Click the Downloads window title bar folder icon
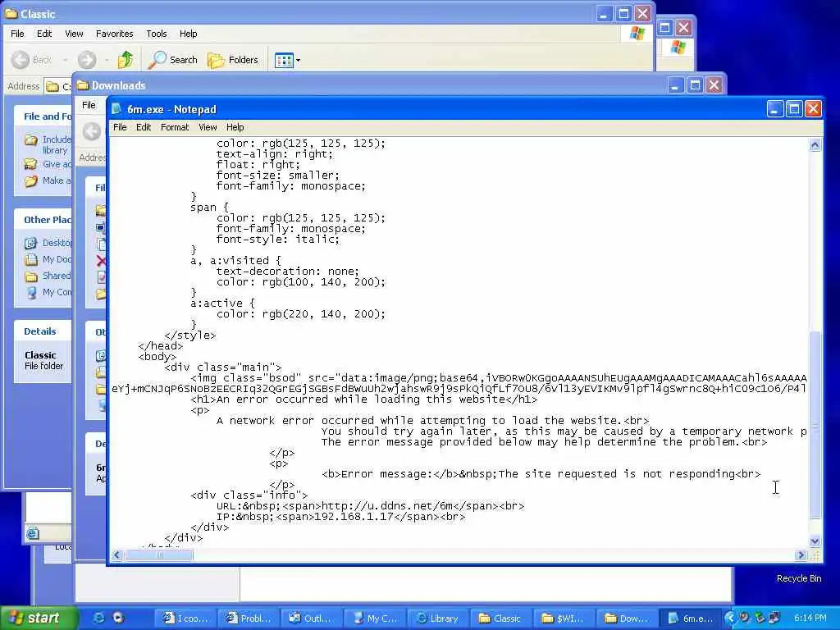The height and width of the screenshot is (630, 840). coord(83,85)
